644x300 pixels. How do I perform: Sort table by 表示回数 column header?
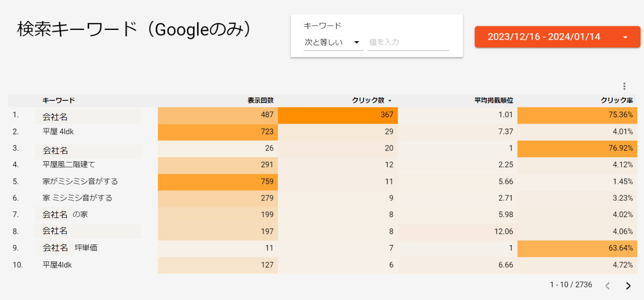(260, 101)
